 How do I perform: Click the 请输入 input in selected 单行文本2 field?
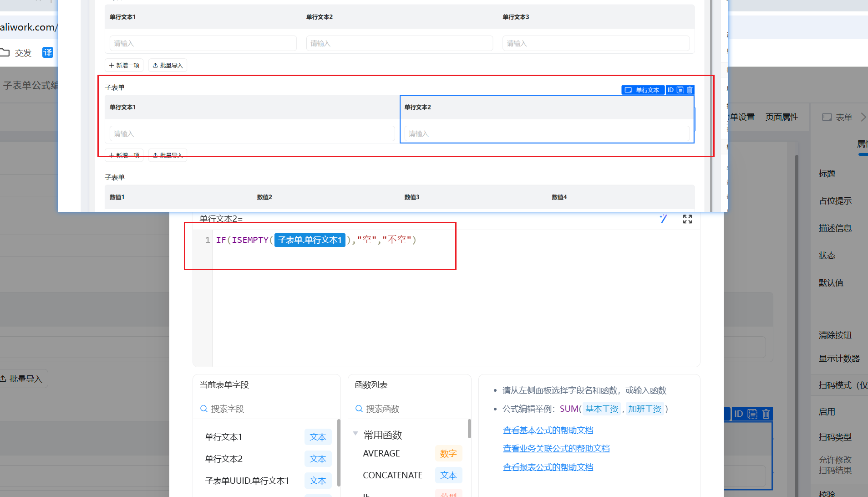[x=547, y=133]
